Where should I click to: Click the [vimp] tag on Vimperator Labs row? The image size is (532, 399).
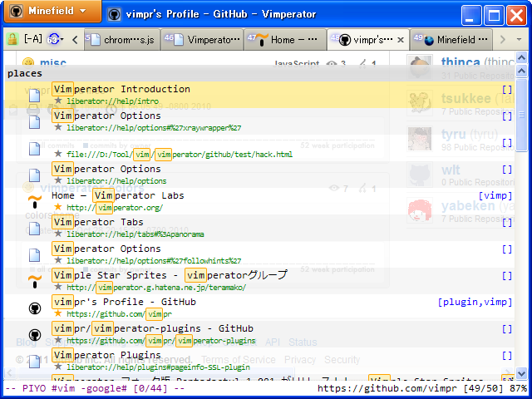pyautogui.click(x=495, y=196)
